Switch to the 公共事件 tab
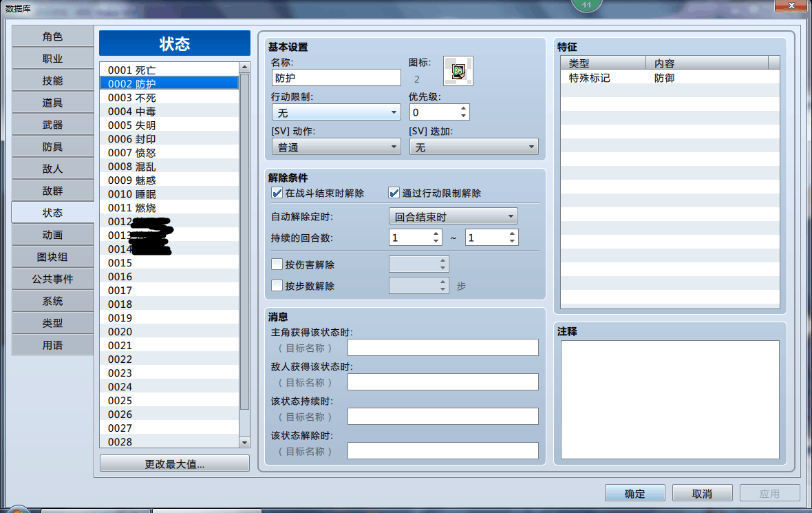This screenshot has width=812, height=513. (x=53, y=280)
